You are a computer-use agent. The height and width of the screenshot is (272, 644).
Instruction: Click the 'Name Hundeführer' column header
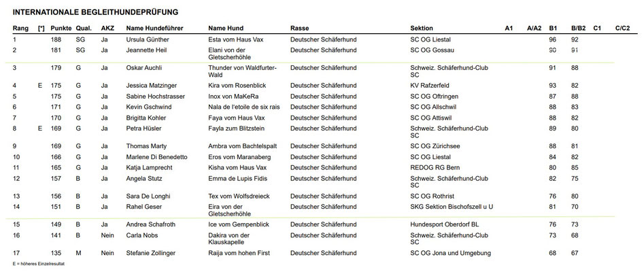pyautogui.click(x=156, y=29)
